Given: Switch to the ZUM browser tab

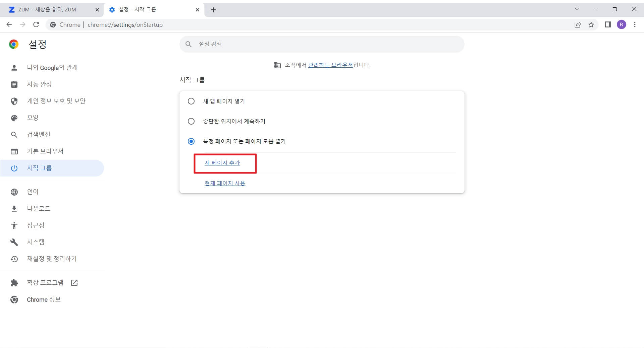Looking at the screenshot, I should pyautogui.click(x=47, y=9).
